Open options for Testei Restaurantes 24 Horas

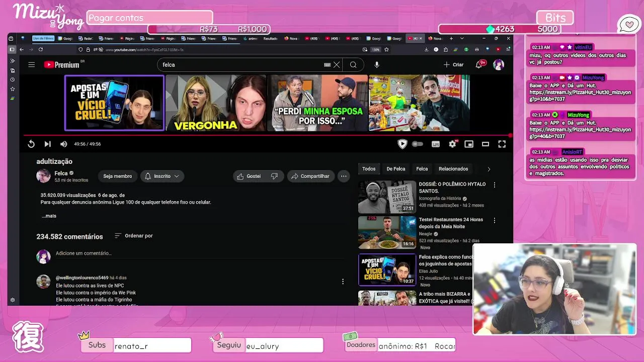(x=495, y=221)
